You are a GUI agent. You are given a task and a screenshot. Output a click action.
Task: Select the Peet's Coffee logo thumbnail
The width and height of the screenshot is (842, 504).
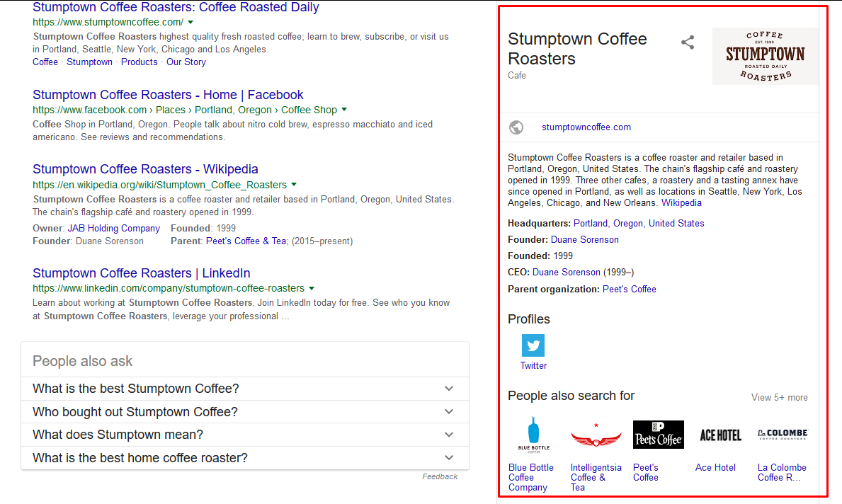coord(659,434)
